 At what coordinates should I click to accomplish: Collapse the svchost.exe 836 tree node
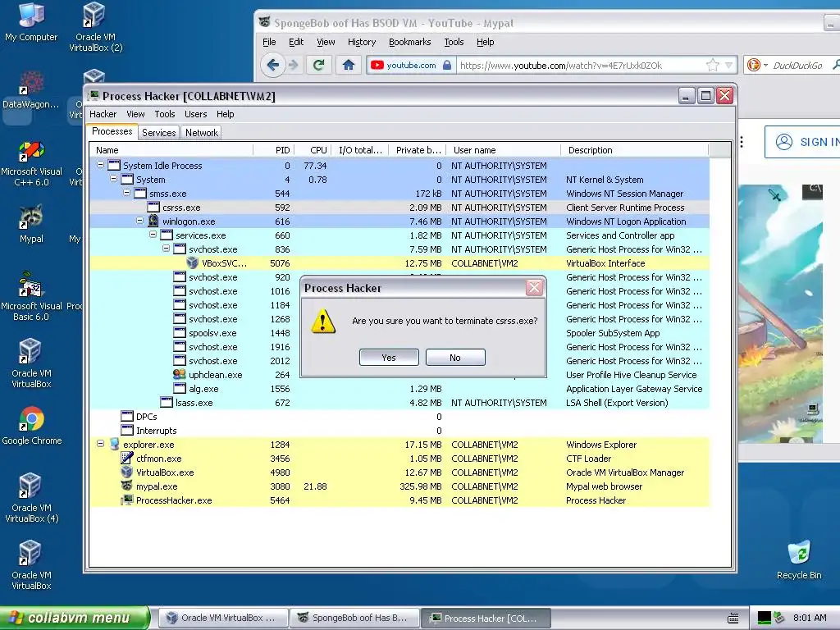tap(166, 249)
